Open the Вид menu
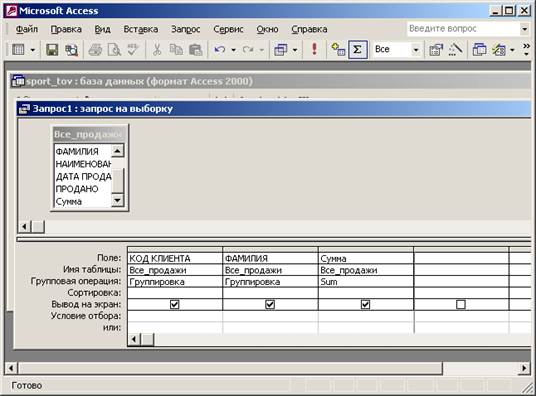The image size is (536, 396). click(103, 29)
